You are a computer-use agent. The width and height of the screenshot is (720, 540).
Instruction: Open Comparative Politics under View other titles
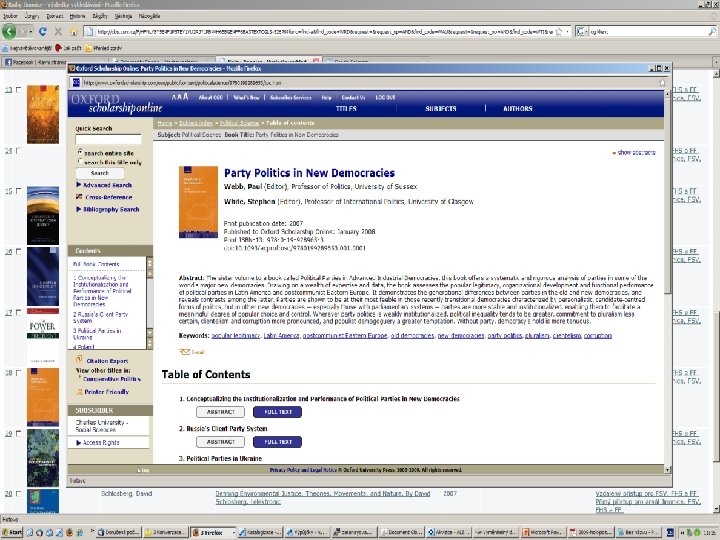[112, 379]
